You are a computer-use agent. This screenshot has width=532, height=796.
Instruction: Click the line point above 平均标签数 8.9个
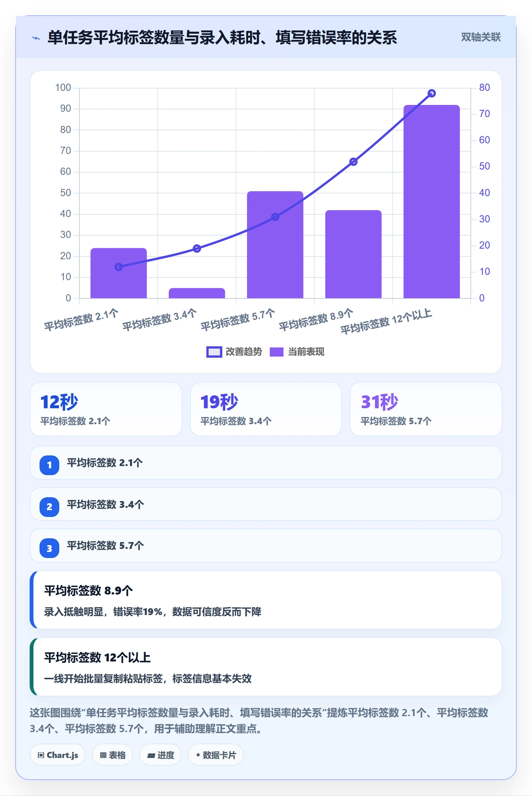tap(353, 162)
